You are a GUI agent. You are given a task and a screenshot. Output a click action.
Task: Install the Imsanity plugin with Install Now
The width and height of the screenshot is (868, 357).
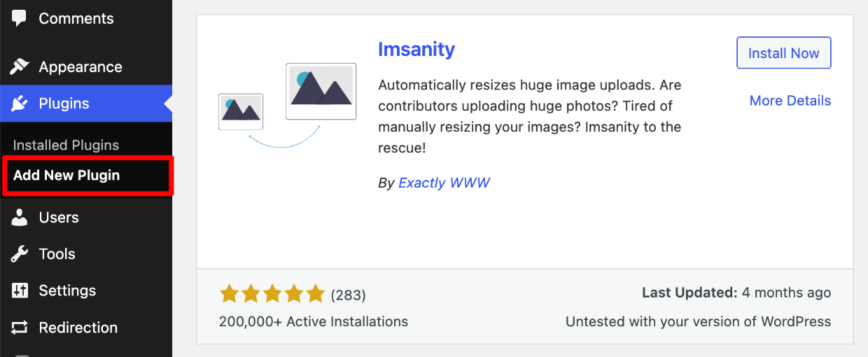coord(783,53)
